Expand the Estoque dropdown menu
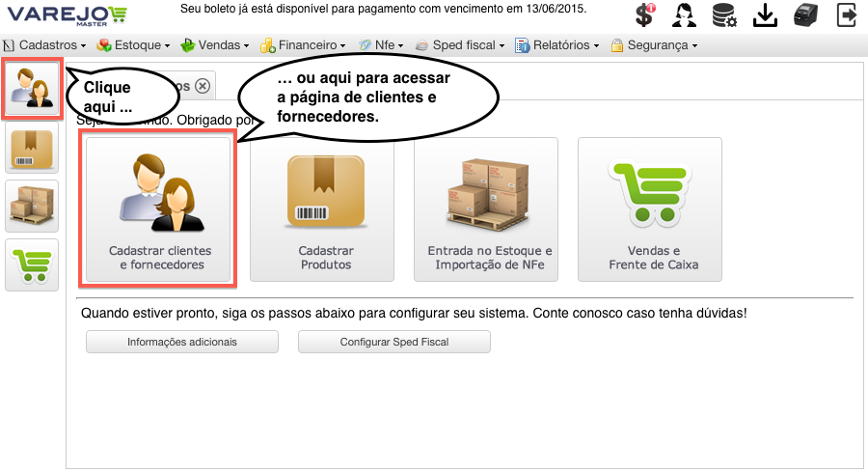The image size is (868, 472). coord(133,45)
